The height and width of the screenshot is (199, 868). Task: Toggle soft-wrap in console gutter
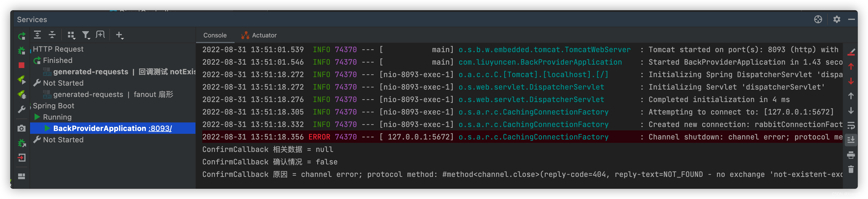coord(851,126)
